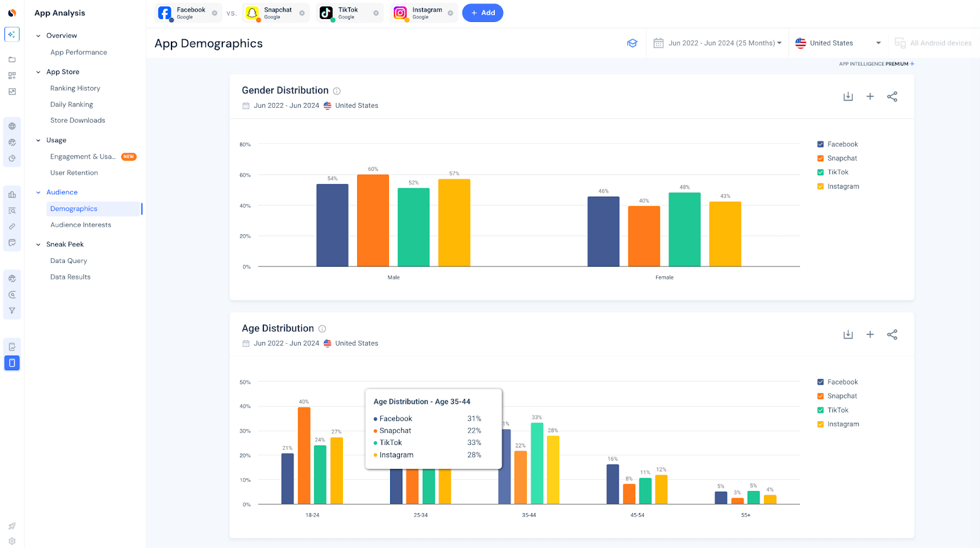Click the Facebook app chip

pyautogui.click(x=189, y=13)
